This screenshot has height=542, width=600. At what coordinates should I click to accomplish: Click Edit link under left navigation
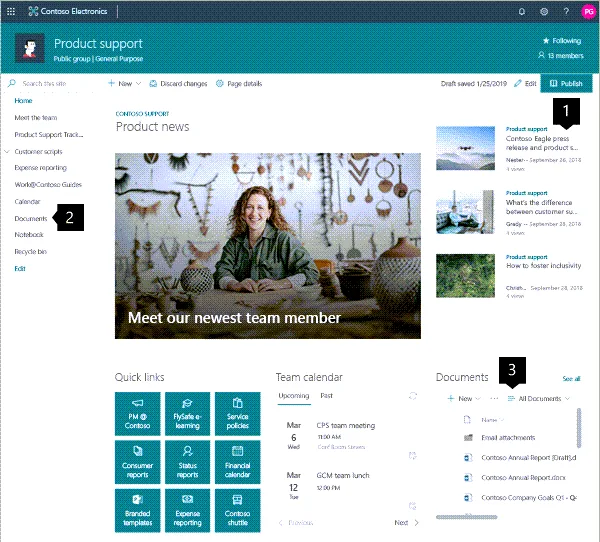point(20,269)
